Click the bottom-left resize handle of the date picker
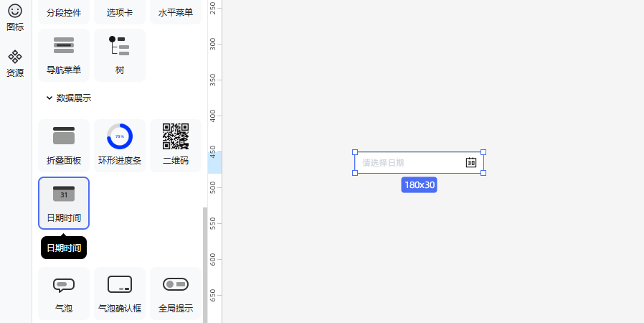 tap(355, 173)
